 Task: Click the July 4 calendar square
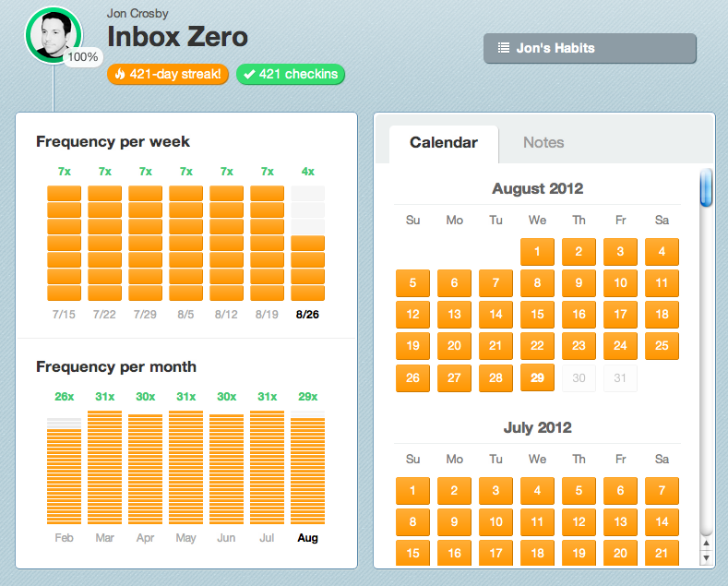click(537, 491)
